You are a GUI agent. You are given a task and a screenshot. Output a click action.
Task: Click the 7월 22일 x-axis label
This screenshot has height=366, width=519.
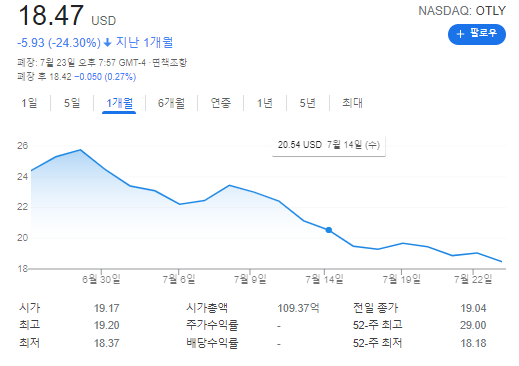(x=473, y=279)
